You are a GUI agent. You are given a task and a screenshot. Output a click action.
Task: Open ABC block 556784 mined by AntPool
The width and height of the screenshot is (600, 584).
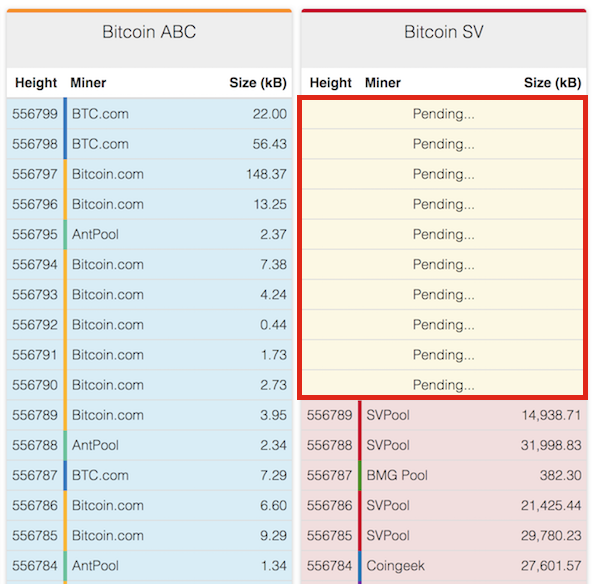(x=149, y=566)
